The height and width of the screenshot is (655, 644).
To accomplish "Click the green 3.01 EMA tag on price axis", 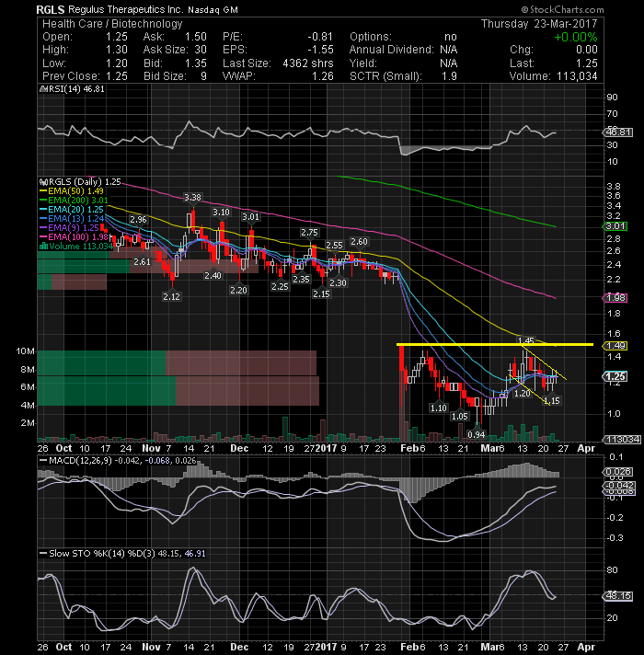I will 615,226.
